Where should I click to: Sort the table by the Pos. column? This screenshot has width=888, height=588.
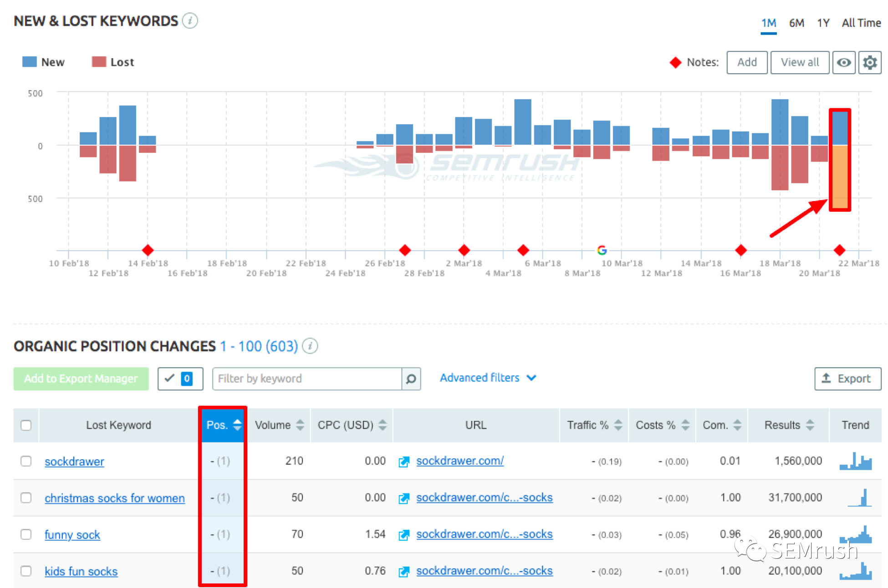click(x=223, y=425)
